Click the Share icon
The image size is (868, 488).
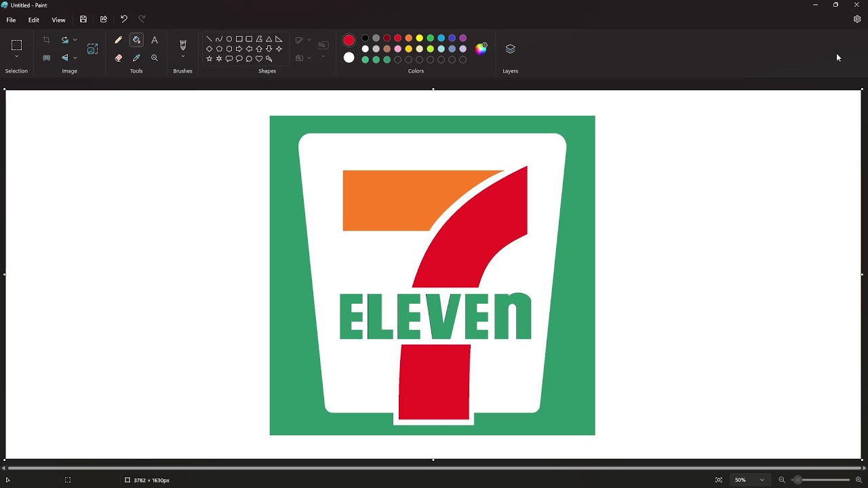(104, 20)
